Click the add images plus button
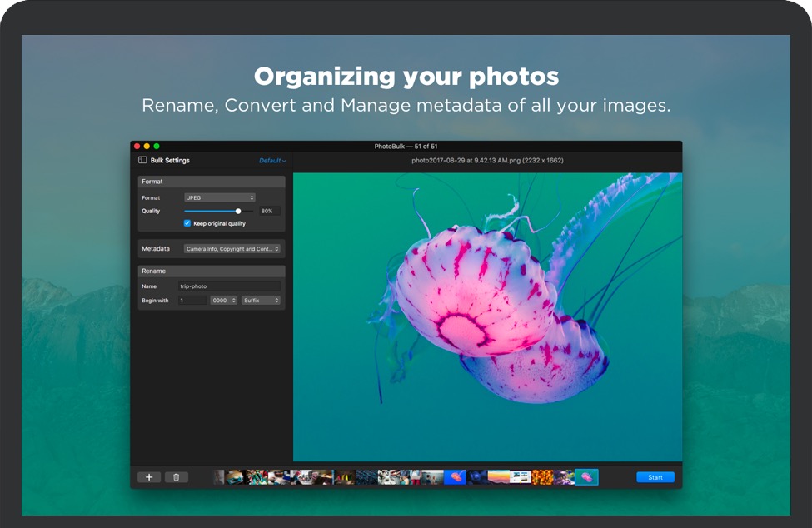Image resolution: width=812 pixels, height=528 pixels. tap(149, 477)
